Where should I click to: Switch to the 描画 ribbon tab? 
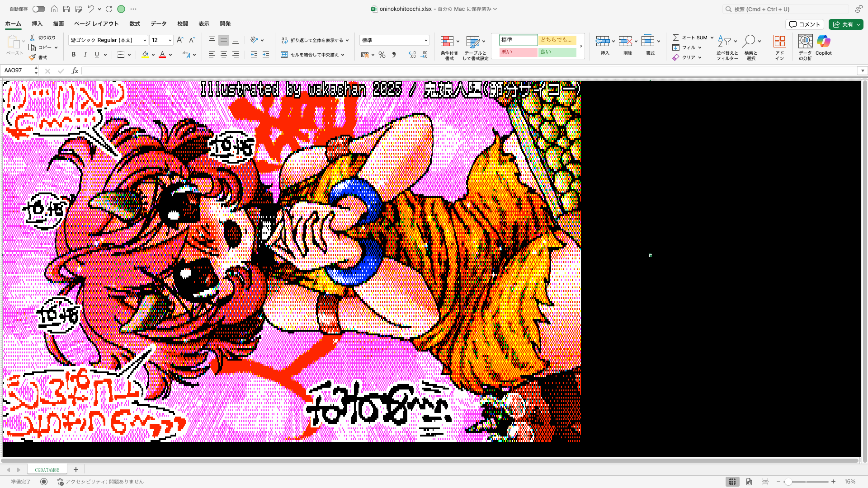click(x=58, y=24)
